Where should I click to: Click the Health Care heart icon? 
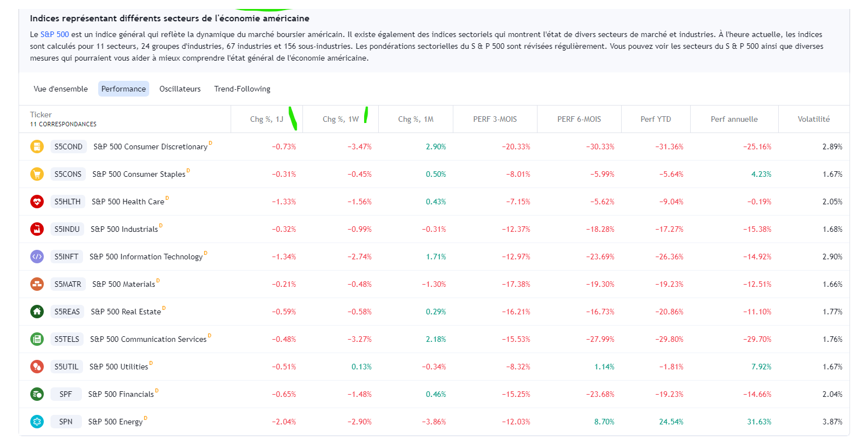coord(37,202)
